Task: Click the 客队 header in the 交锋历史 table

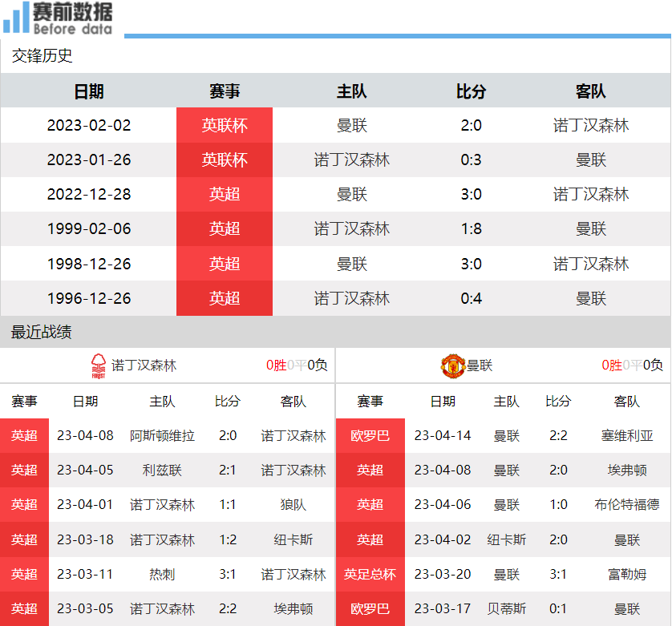Action: coord(591,91)
